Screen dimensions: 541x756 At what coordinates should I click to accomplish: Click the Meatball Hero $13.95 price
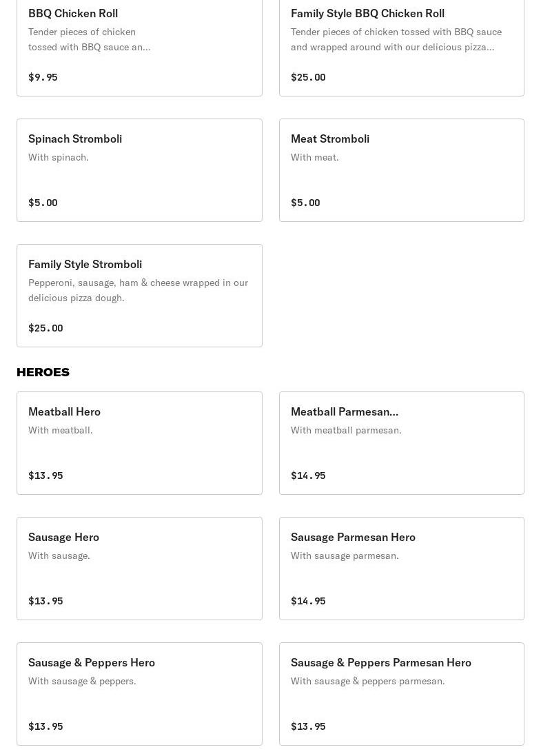pos(45,476)
